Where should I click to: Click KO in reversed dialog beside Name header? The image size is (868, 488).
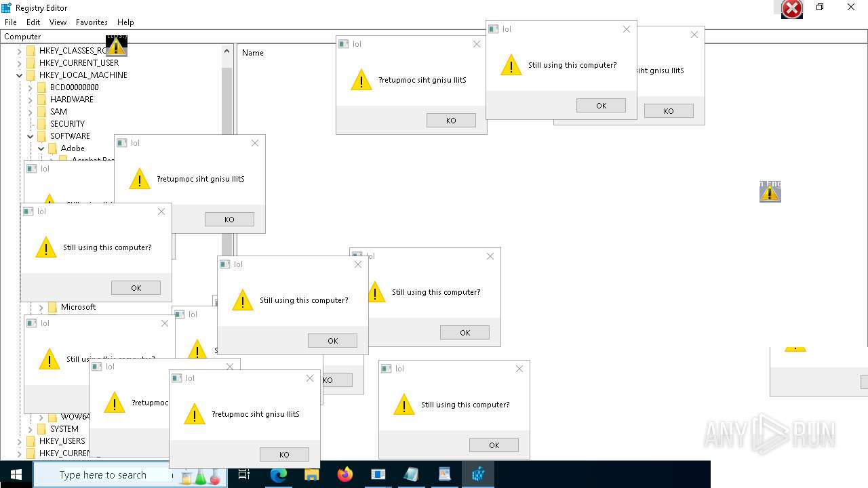tap(451, 120)
